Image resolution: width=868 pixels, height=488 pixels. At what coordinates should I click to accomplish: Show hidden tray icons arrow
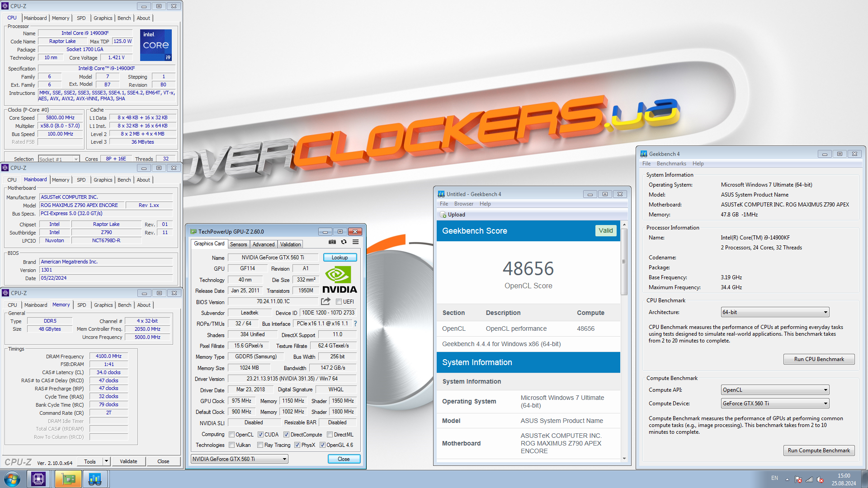(x=787, y=479)
